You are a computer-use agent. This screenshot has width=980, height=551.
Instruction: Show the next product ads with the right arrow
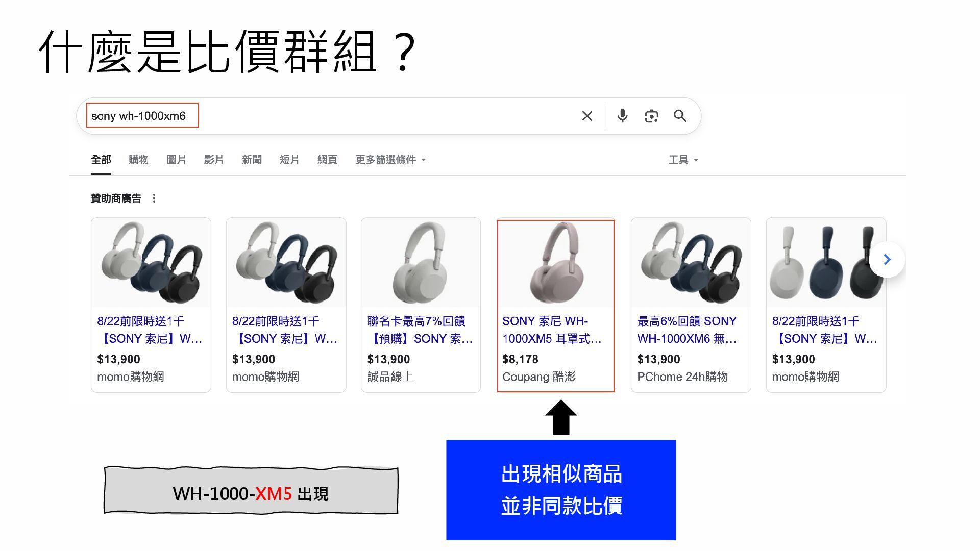tap(887, 260)
